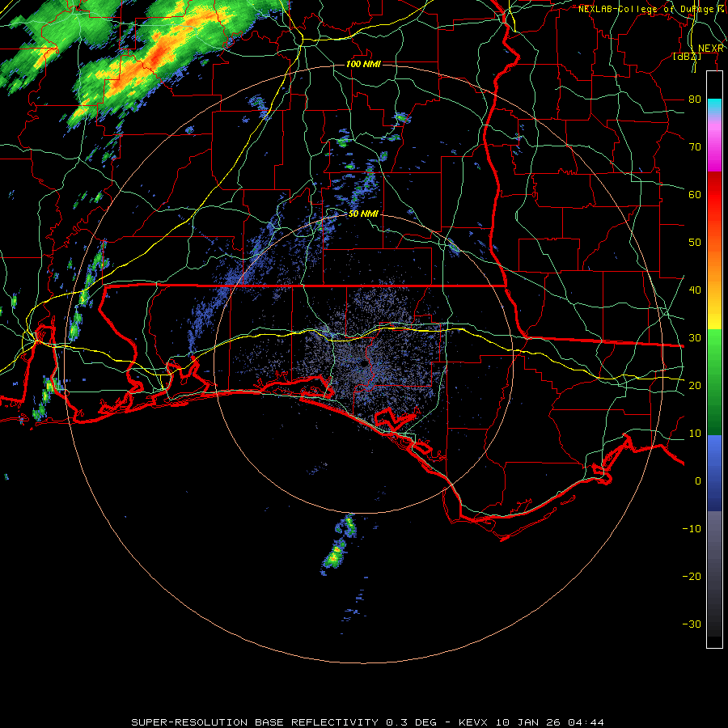Click the 70 value on dBZ scale

pos(695,147)
